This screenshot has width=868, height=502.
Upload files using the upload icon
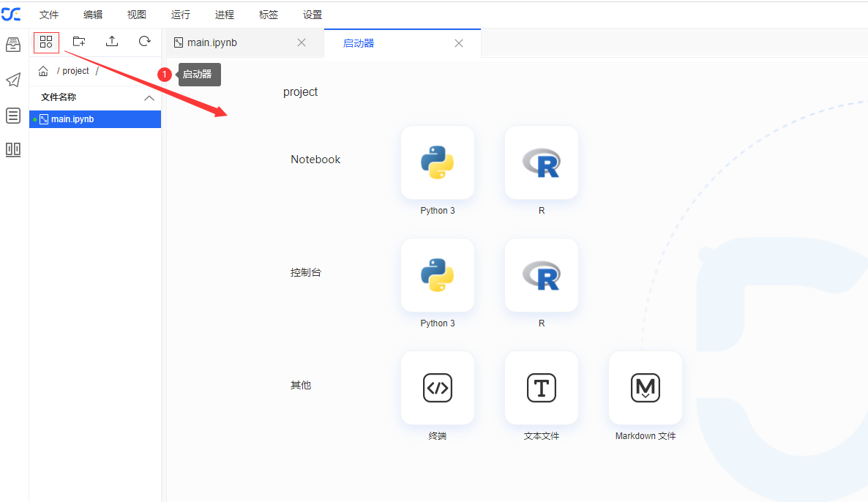(112, 42)
